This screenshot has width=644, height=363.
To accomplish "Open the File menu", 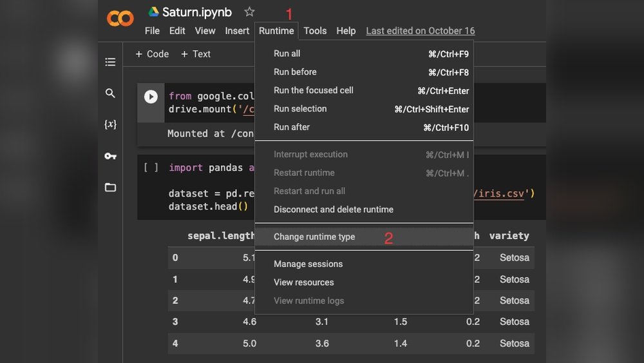I will click(x=152, y=31).
